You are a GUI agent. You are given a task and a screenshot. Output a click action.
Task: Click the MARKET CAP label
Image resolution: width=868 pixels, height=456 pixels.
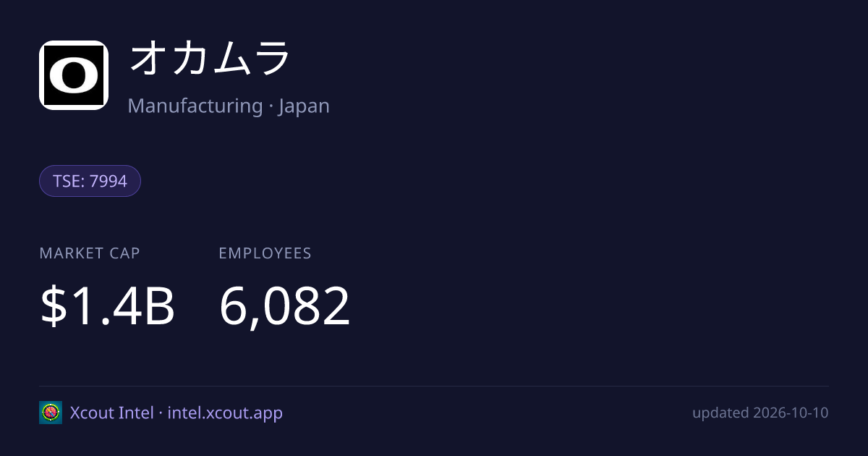point(90,253)
